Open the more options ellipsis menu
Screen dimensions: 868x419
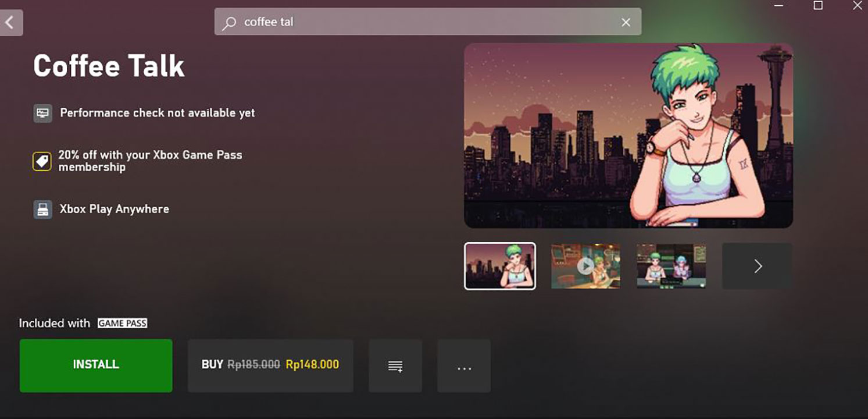coord(464,366)
